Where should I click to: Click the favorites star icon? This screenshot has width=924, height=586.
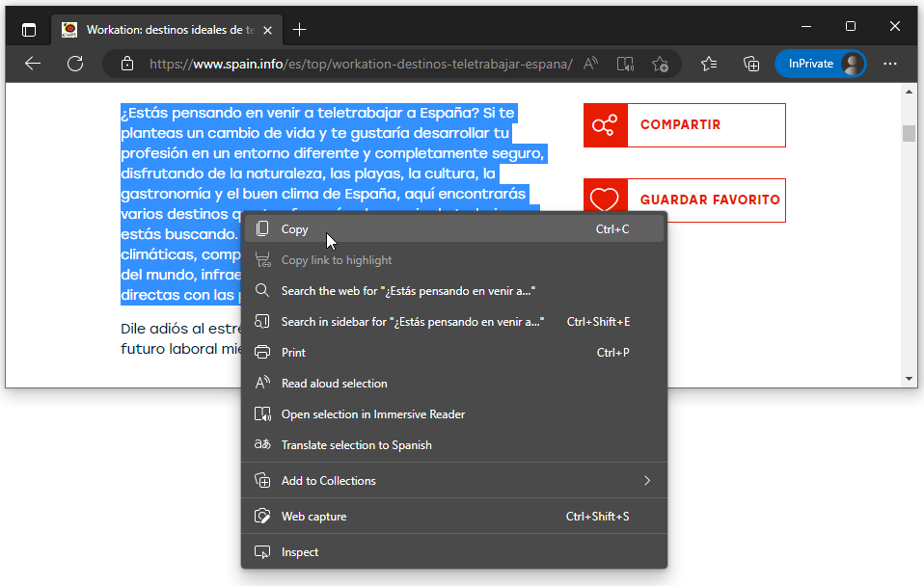710,63
